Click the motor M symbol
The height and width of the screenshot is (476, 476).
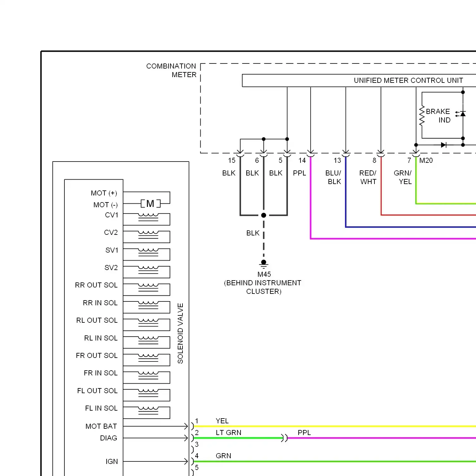pyautogui.click(x=151, y=203)
